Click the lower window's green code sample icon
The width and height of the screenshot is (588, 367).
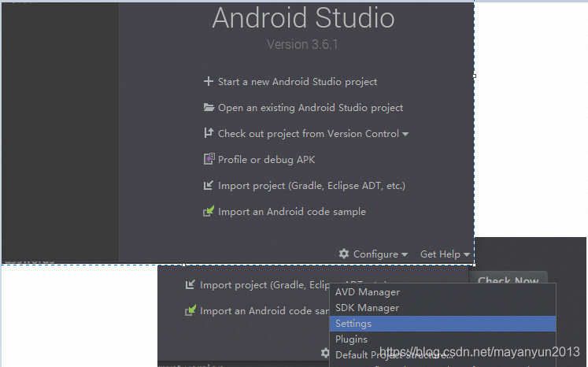[x=190, y=311]
